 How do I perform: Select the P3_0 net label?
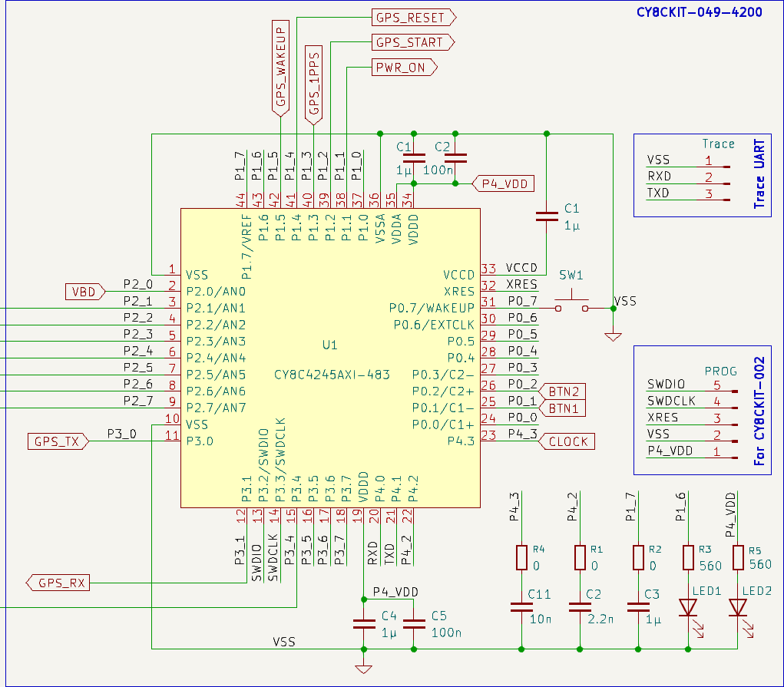(121, 434)
